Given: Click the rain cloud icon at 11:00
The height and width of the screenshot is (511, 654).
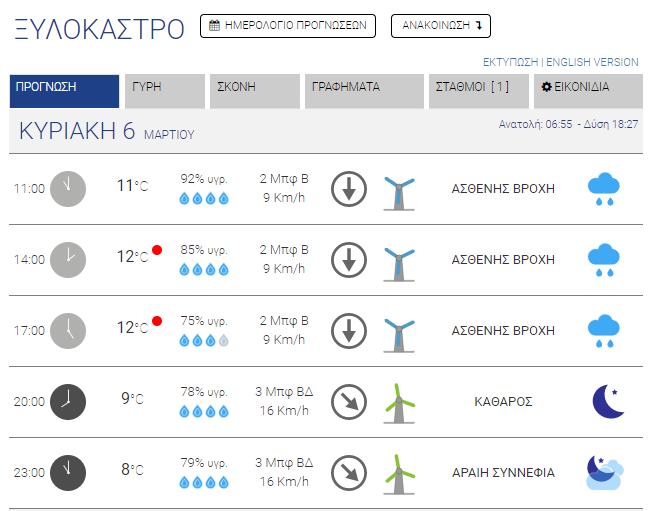Looking at the screenshot, I should tap(603, 189).
